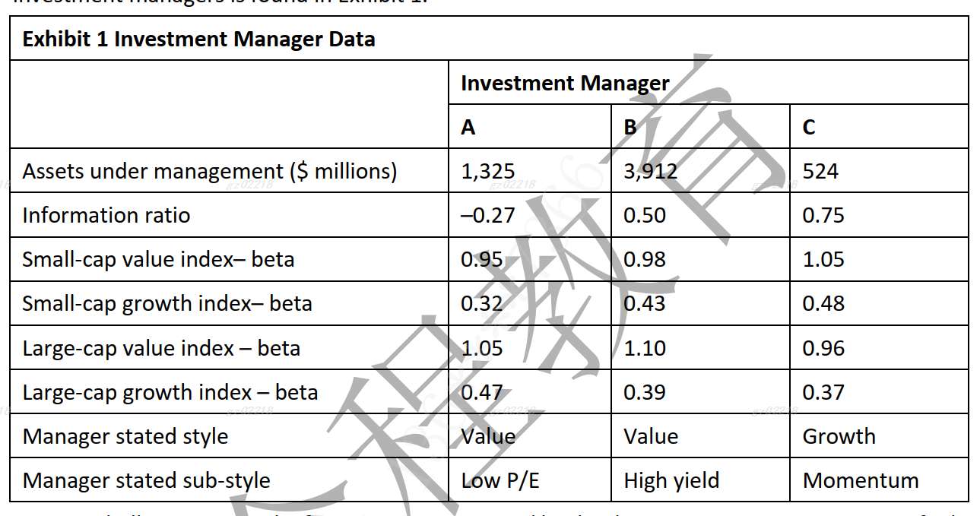
Task: Select the Small-cap value index beta label
Action: pos(158,259)
